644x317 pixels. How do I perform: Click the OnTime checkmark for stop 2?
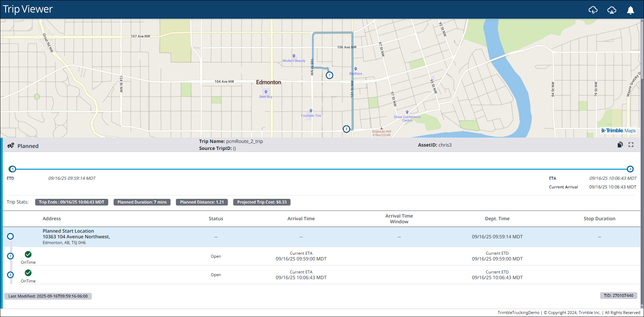[28, 273]
